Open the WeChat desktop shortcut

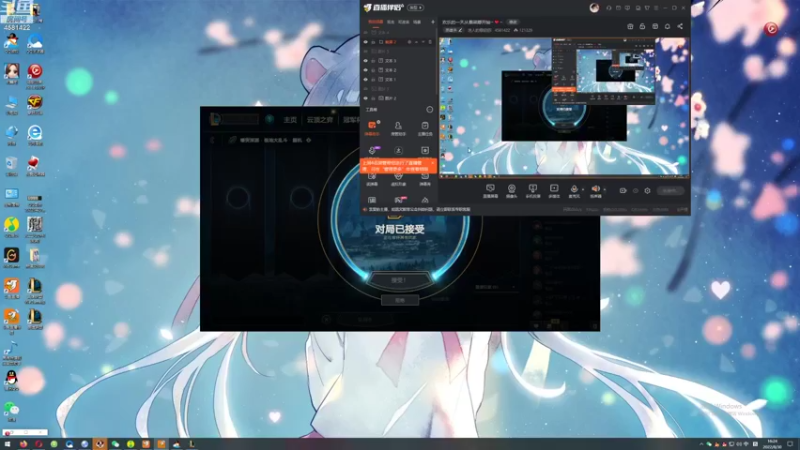click(x=11, y=411)
